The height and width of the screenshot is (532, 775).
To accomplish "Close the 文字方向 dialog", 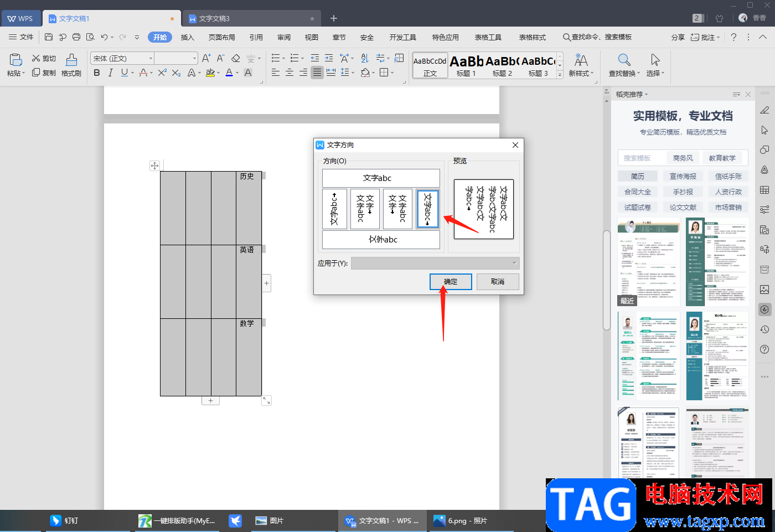I will pos(515,145).
